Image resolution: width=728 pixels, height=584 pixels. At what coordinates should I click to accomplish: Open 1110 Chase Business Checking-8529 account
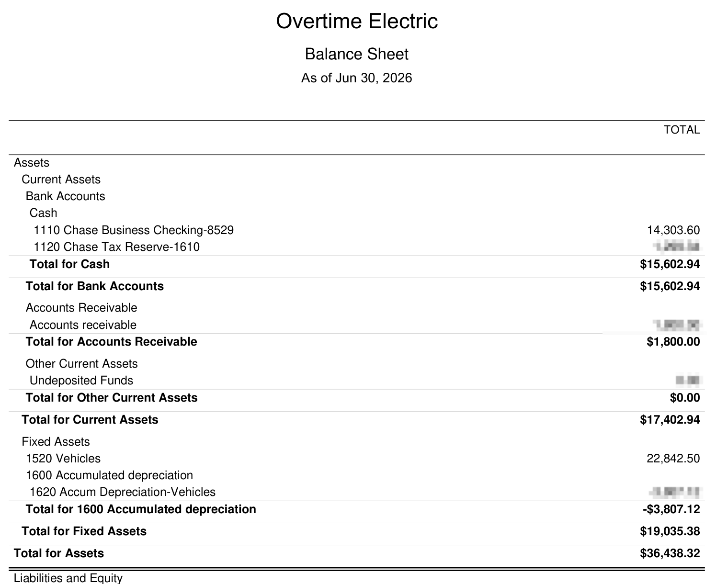134,230
